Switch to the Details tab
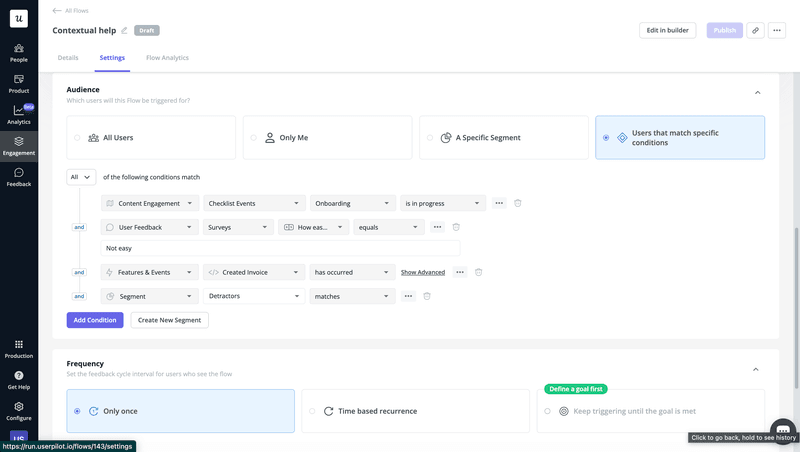The image size is (800, 452). pos(68,58)
